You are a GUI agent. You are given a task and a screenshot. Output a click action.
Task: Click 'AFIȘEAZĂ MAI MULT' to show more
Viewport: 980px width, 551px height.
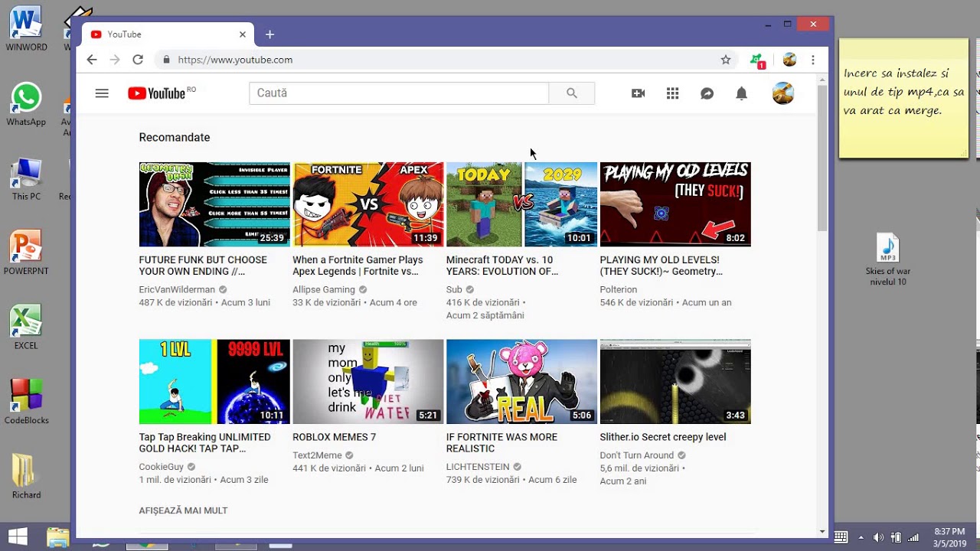[x=183, y=510]
